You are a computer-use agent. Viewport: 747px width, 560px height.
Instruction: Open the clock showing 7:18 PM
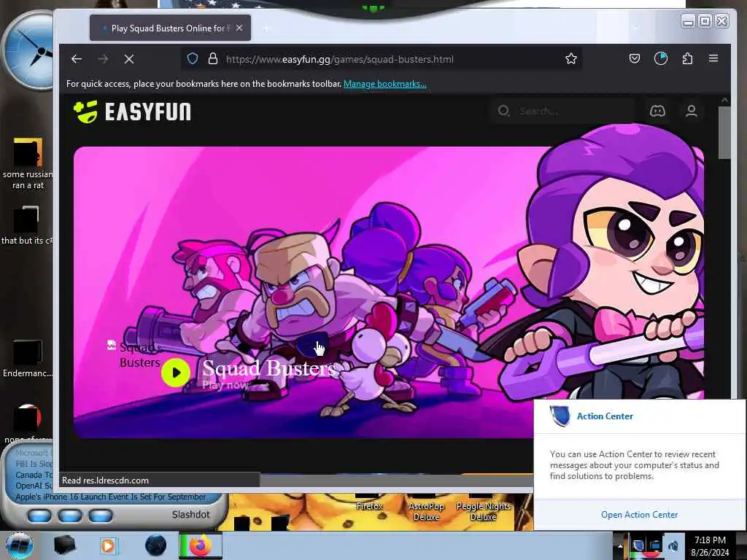tap(710, 546)
